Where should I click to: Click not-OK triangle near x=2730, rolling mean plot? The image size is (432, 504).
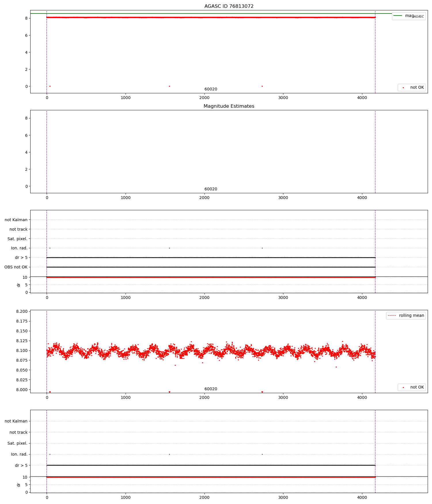(262, 392)
